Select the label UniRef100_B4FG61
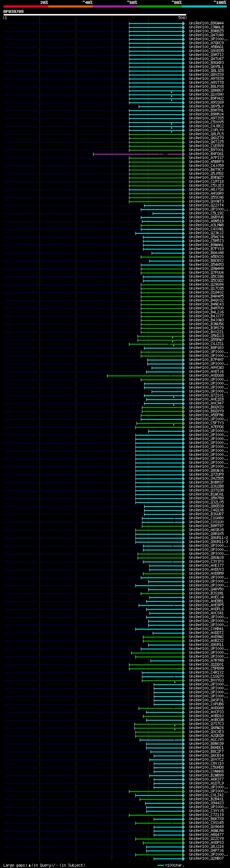The width and height of the screenshot is (230, 868). coord(206,154)
